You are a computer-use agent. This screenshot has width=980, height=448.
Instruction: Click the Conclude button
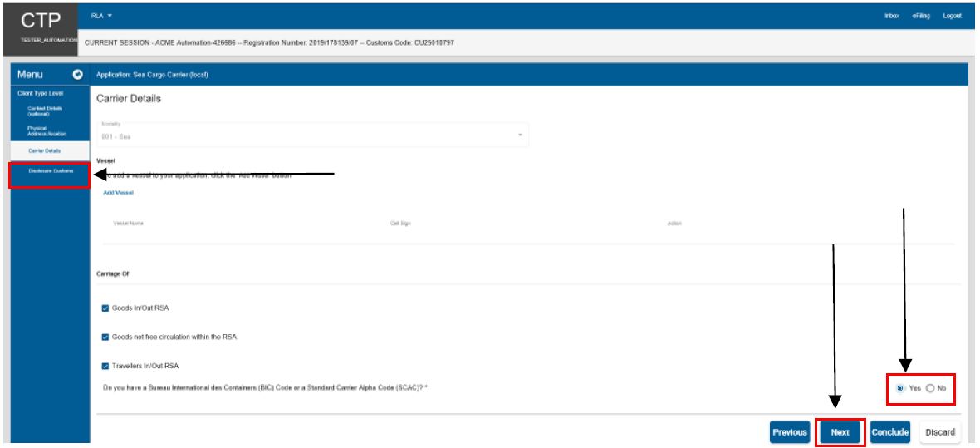tap(890, 432)
